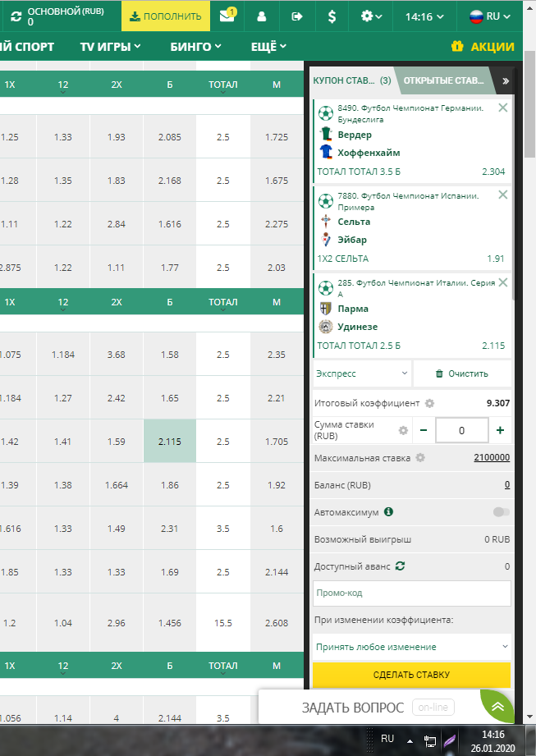Image resolution: width=536 pixels, height=756 pixels.
Task: Click the logout arrow icon
Action: pos(297,16)
